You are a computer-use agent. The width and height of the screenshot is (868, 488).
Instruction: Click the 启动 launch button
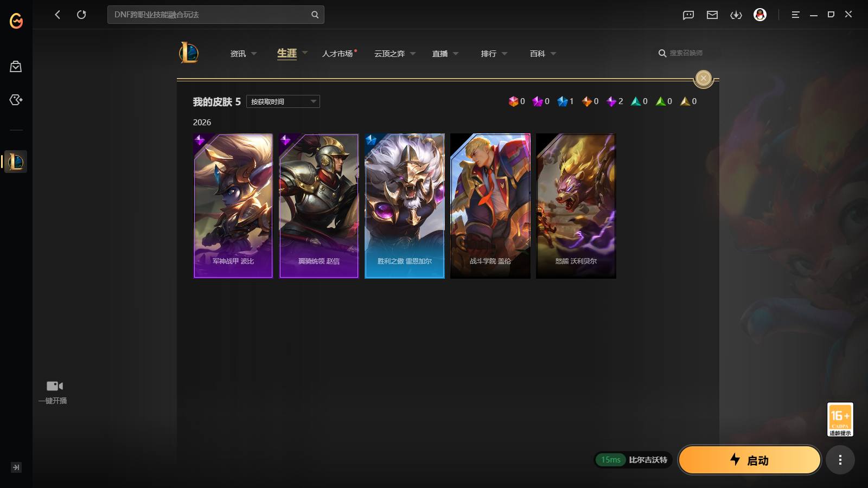coord(750,460)
